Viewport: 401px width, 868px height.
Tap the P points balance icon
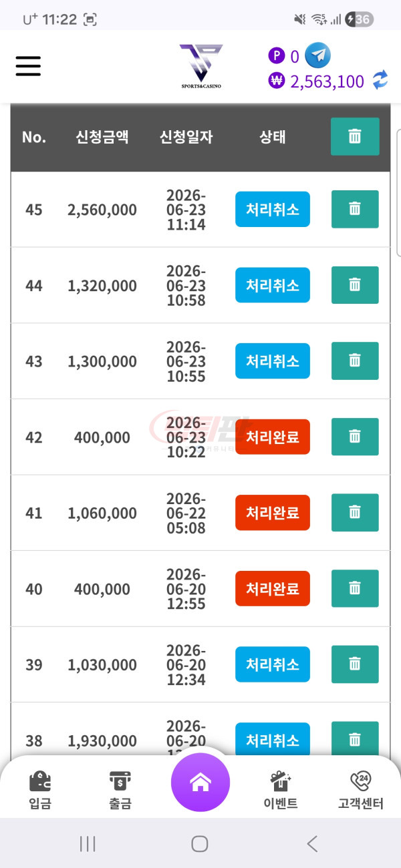click(276, 56)
